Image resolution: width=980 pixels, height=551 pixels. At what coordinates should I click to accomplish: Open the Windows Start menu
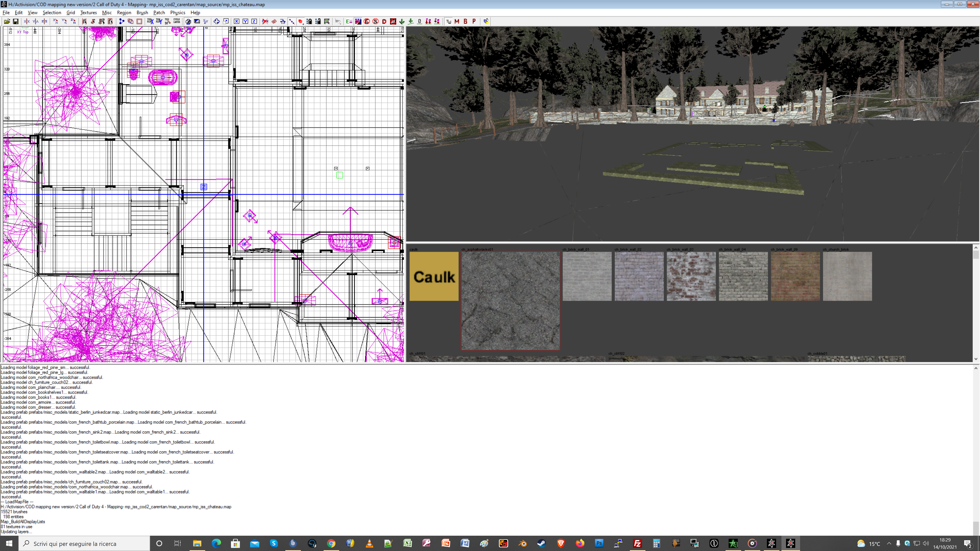(x=9, y=543)
